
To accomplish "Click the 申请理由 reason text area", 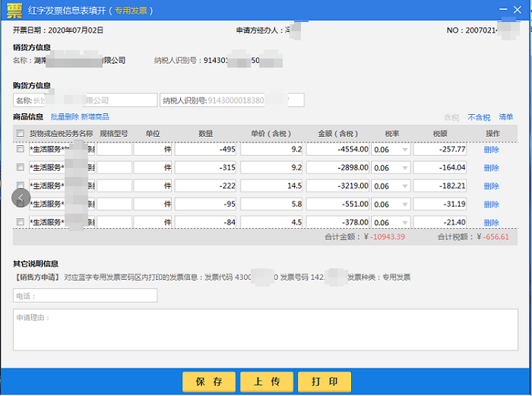I will [265, 329].
